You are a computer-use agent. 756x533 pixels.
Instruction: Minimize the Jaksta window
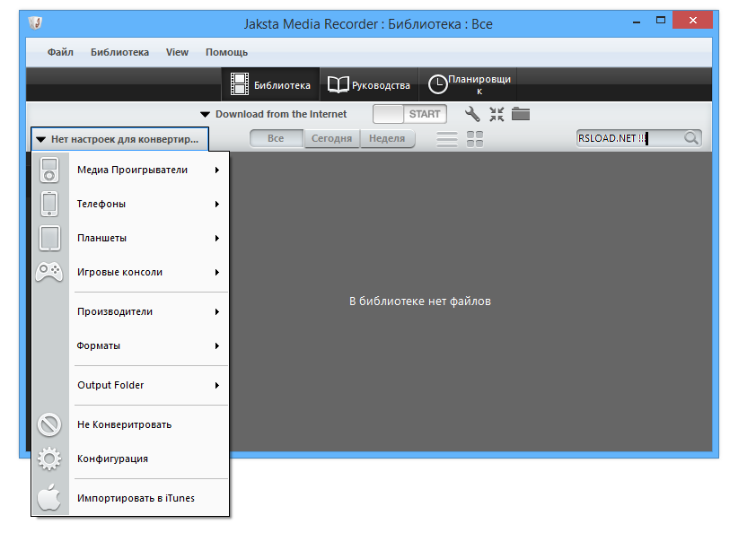pyautogui.click(x=637, y=22)
